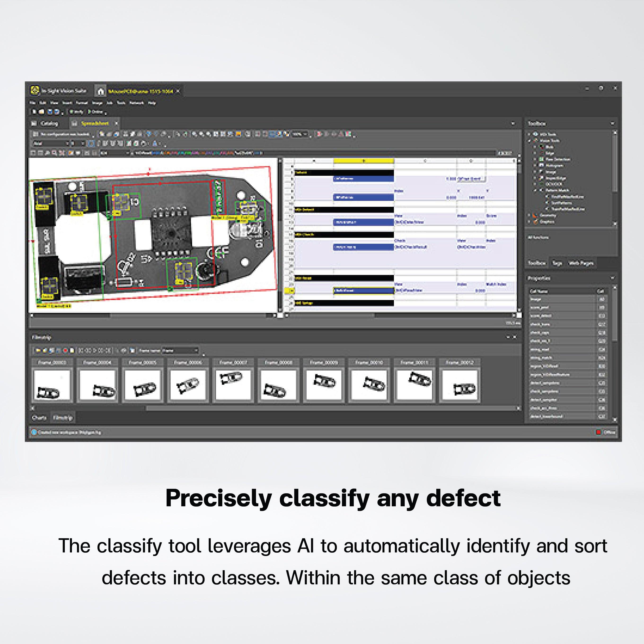Toggle the Online mode button
Image resolution: width=644 pixels, height=644 pixels.
[x=95, y=112]
